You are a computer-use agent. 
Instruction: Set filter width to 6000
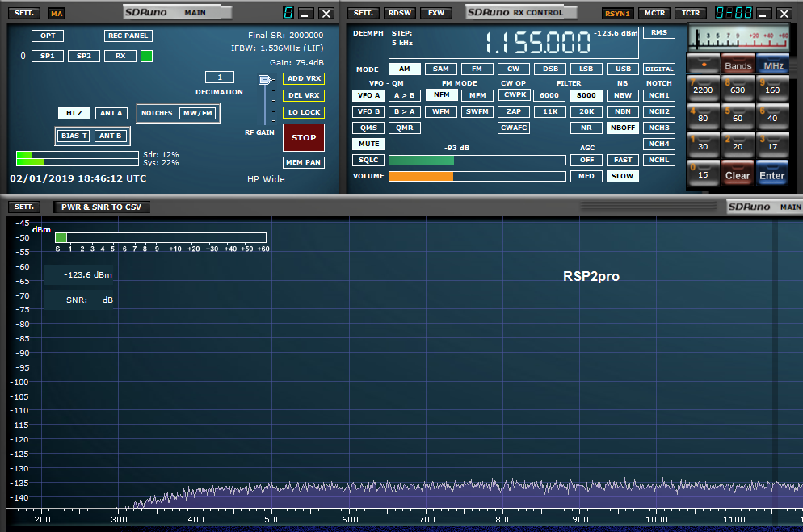(x=549, y=95)
